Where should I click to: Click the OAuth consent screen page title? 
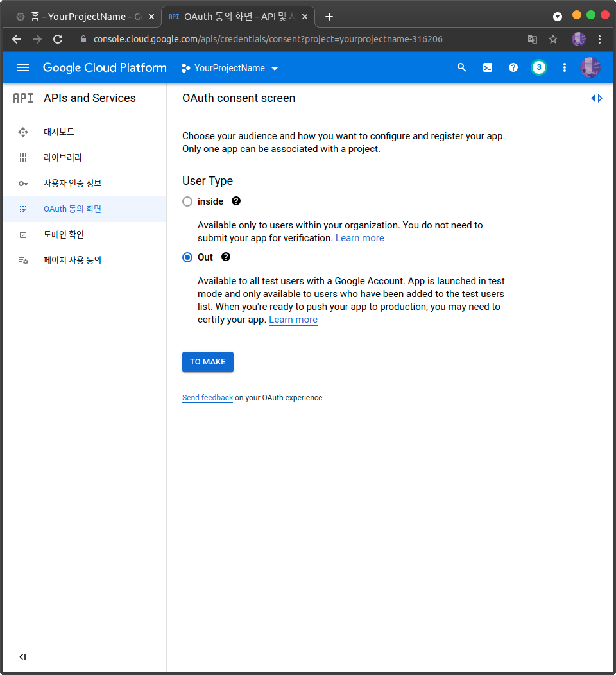click(239, 98)
